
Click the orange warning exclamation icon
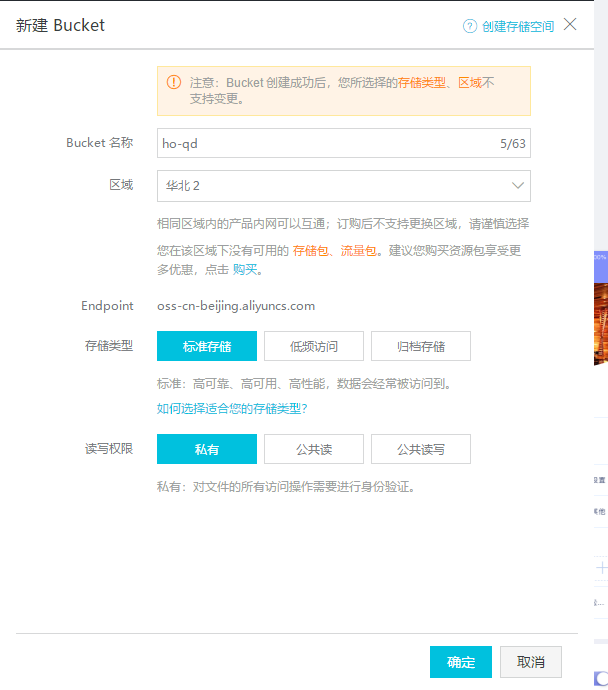(174, 82)
